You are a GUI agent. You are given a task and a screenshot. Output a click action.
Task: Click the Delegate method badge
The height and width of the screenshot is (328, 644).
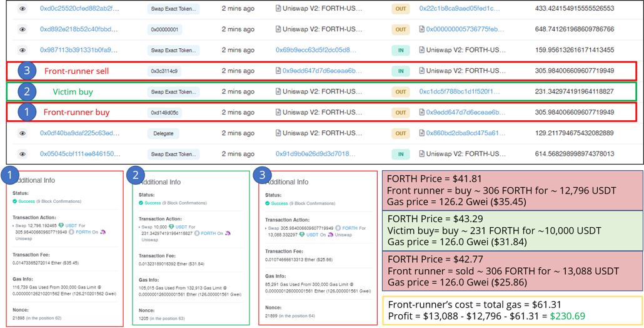164,133
